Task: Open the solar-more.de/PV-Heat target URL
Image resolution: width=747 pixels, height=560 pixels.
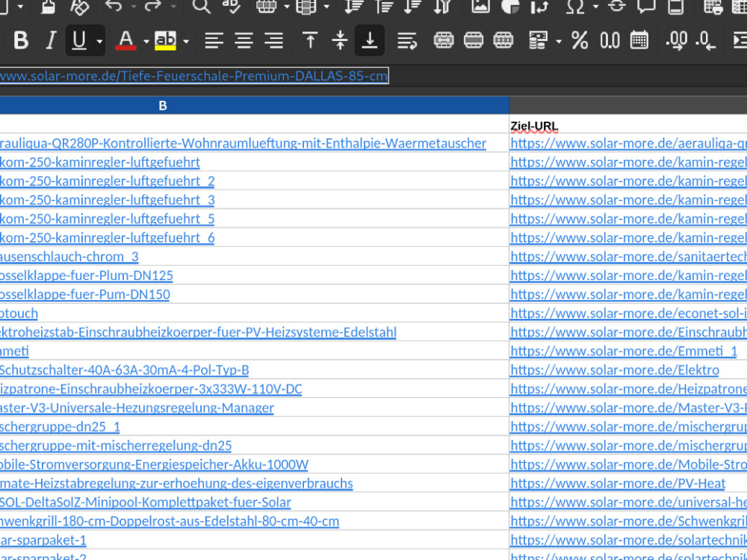Action: tap(618, 483)
